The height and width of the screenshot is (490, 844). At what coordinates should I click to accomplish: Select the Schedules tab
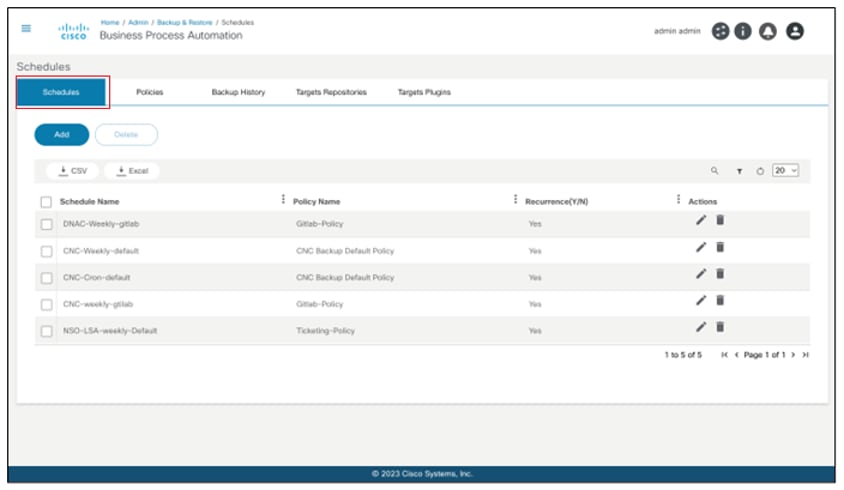click(61, 92)
